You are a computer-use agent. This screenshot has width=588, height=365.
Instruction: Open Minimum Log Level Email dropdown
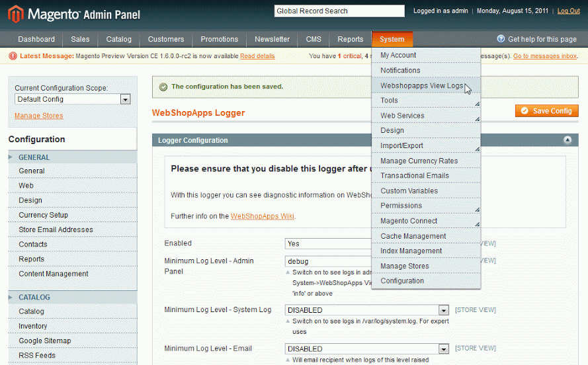tap(443, 349)
